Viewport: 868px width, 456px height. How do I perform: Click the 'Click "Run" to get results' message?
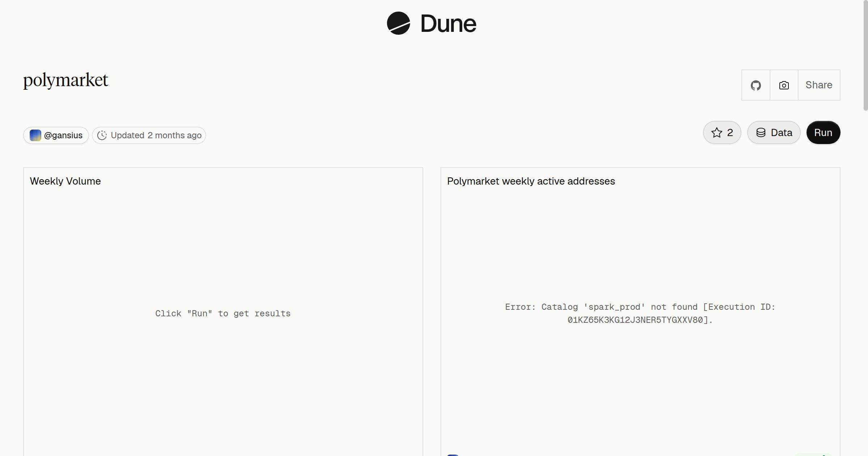coord(223,313)
